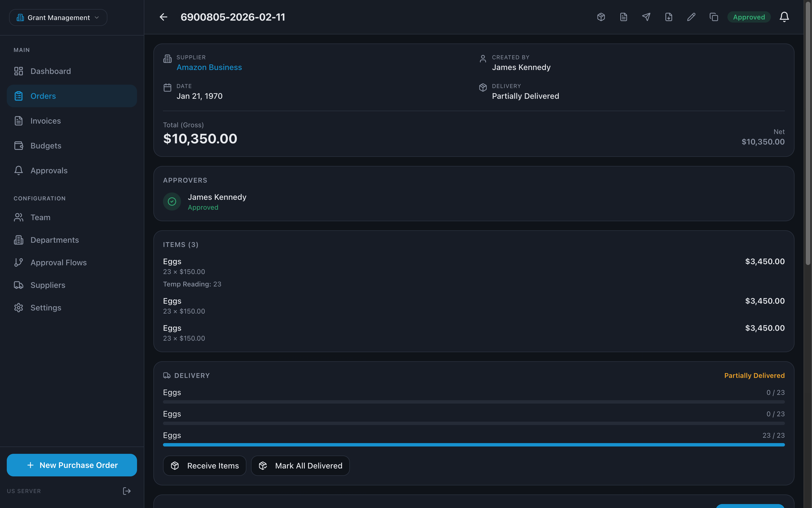Send order with paper plane icon
This screenshot has width=812, height=508.
(x=646, y=17)
